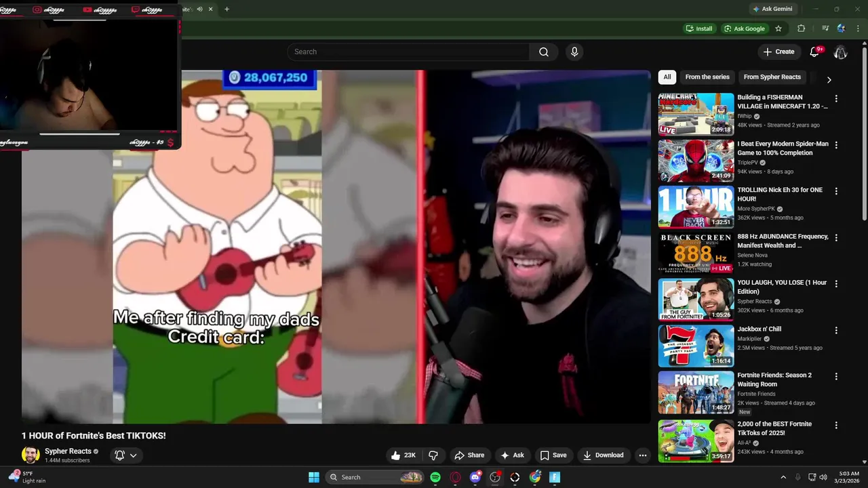Click the Install app button in address bar

(699, 28)
